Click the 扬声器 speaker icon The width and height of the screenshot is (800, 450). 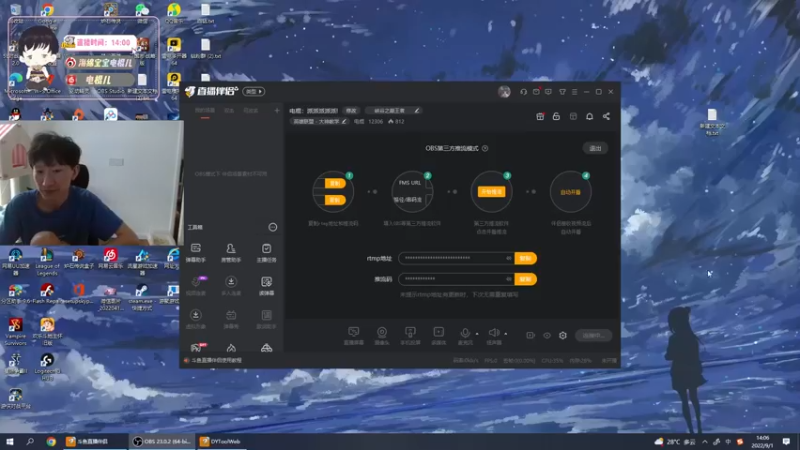[493, 333]
